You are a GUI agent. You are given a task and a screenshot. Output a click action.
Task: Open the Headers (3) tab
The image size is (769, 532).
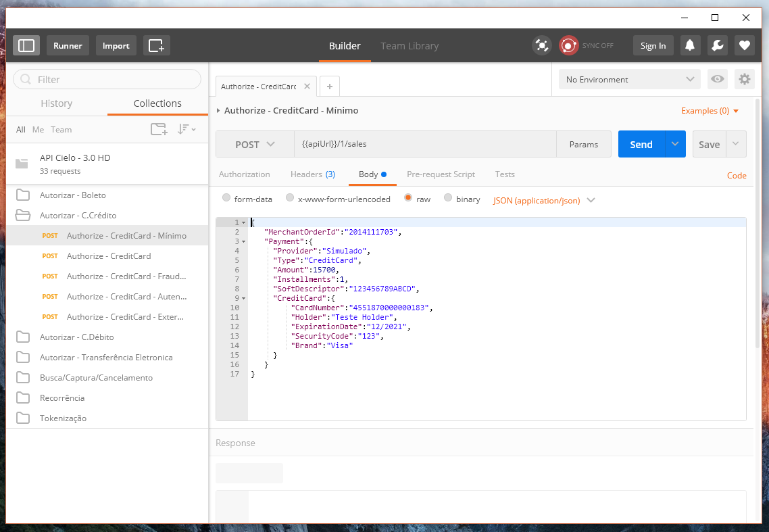pyautogui.click(x=313, y=174)
